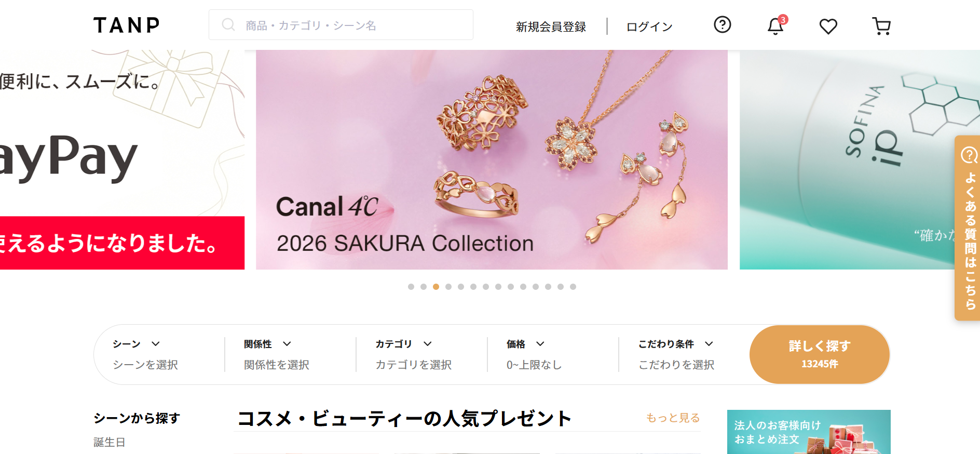Open the shopping cart icon
This screenshot has width=980, height=454.
point(881,26)
